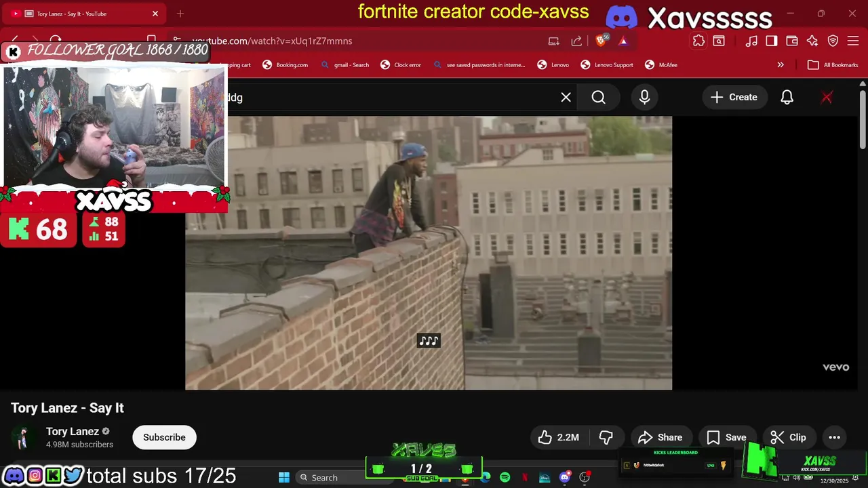The width and height of the screenshot is (868, 488).
Task: Close the Tory Lanez YouTube tab
Action: (x=155, y=14)
